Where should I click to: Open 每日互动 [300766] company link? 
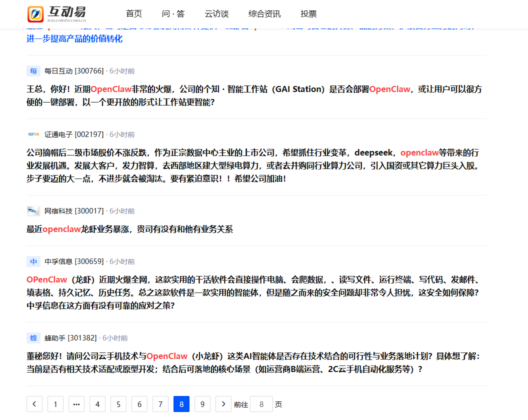tap(74, 71)
